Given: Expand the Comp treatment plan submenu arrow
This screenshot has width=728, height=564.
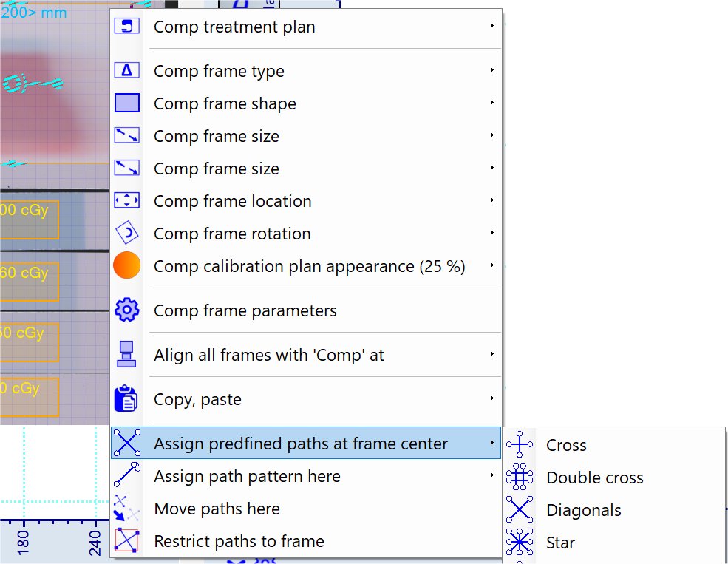Looking at the screenshot, I should pyautogui.click(x=491, y=27).
